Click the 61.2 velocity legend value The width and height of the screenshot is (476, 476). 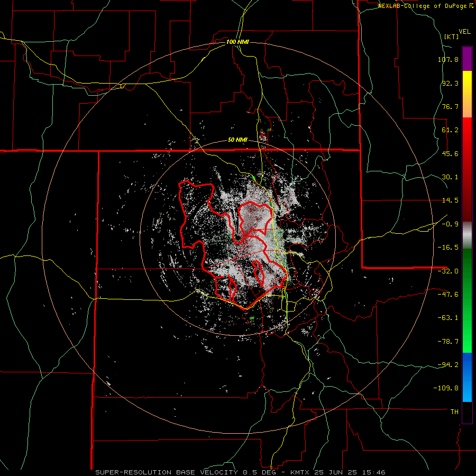pos(450,130)
